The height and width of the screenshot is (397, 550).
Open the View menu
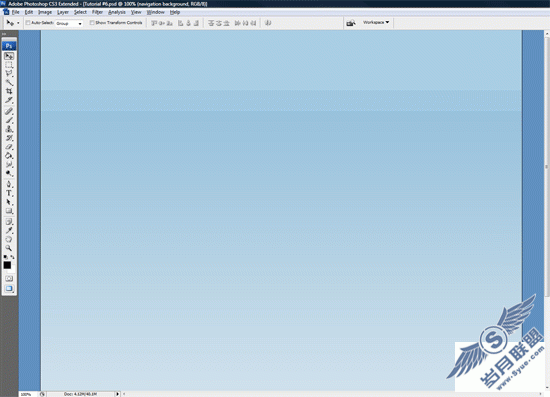(x=136, y=12)
